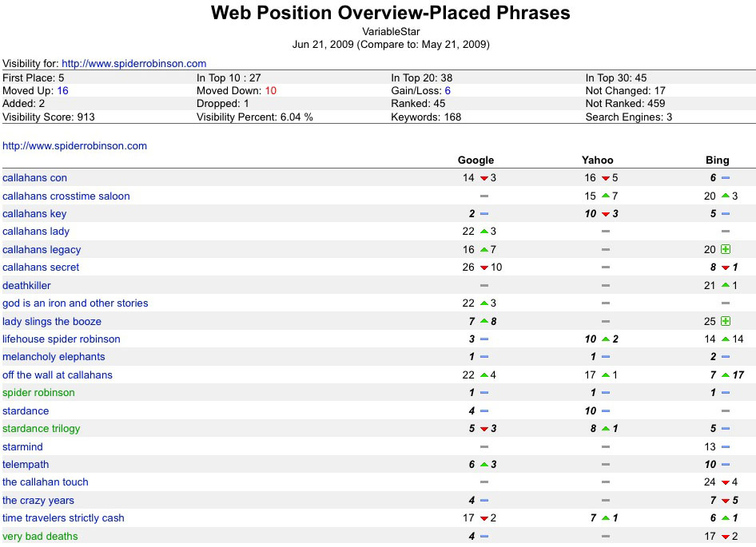
Task: Open the green stardance trilogy link
Action: [x=41, y=429]
